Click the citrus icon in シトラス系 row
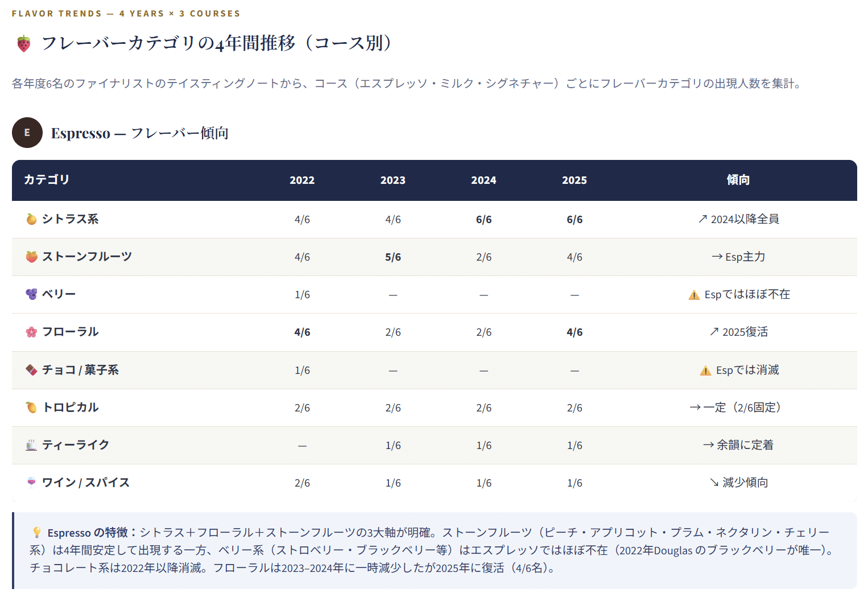The height and width of the screenshot is (597, 868). [31, 219]
